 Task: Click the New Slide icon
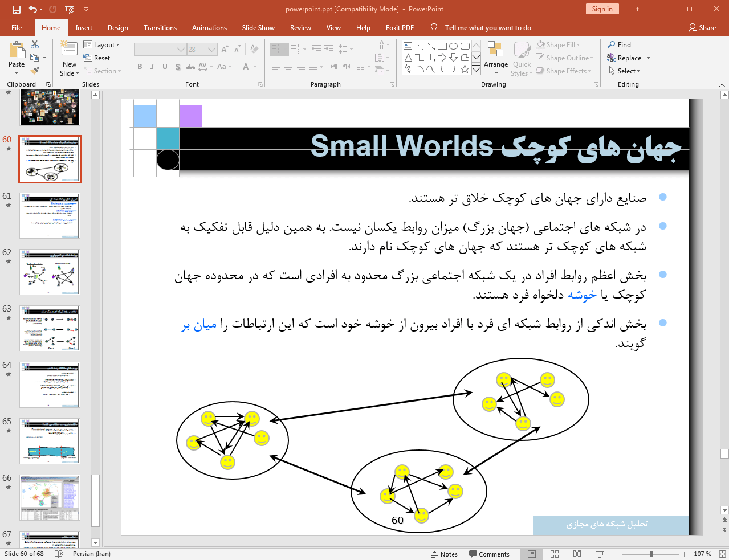[70, 49]
